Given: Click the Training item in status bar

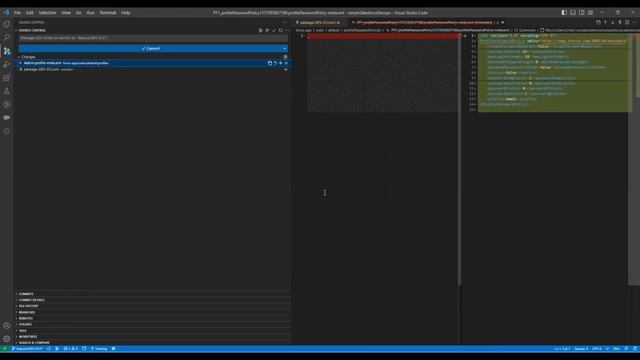Looking at the screenshot, I should click(x=99, y=349).
